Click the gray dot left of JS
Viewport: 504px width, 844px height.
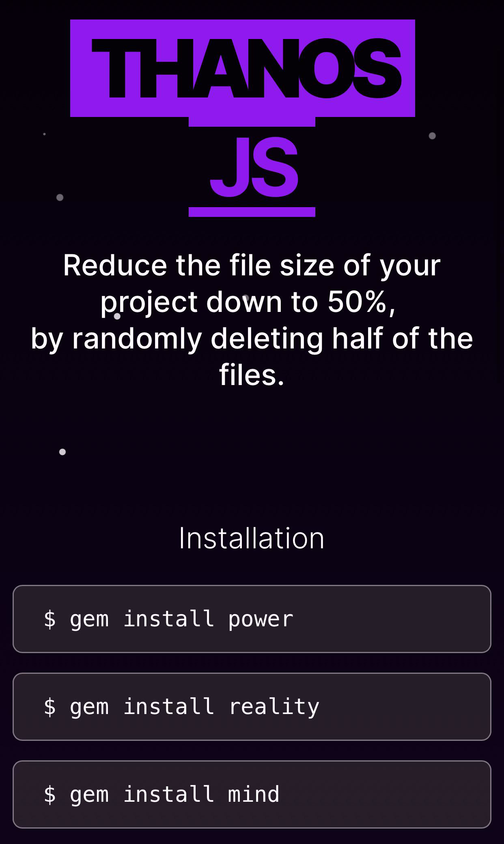pyautogui.click(x=60, y=197)
